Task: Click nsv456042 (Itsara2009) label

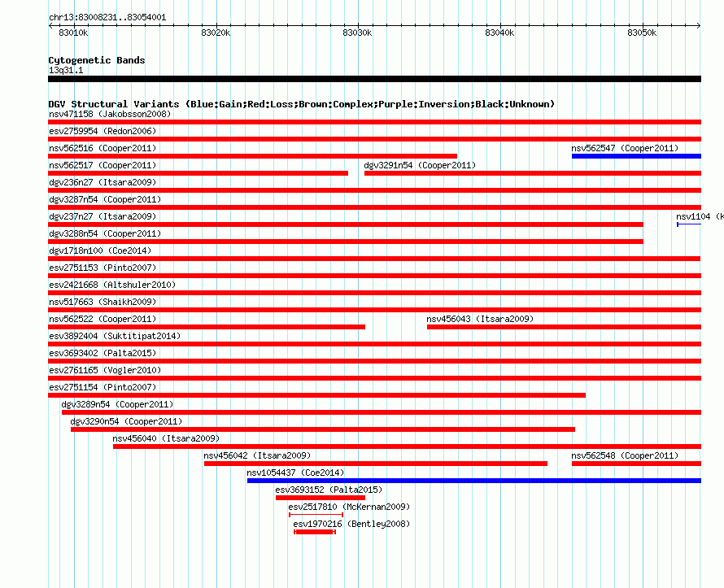Action: 257,455
